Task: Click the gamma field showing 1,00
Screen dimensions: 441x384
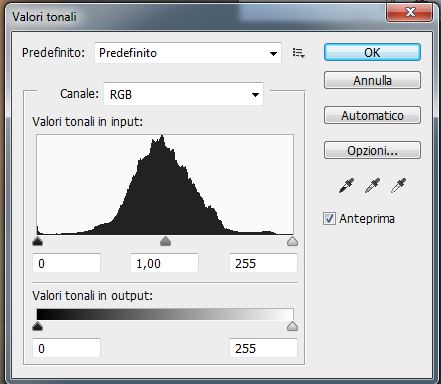Action: [164, 263]
